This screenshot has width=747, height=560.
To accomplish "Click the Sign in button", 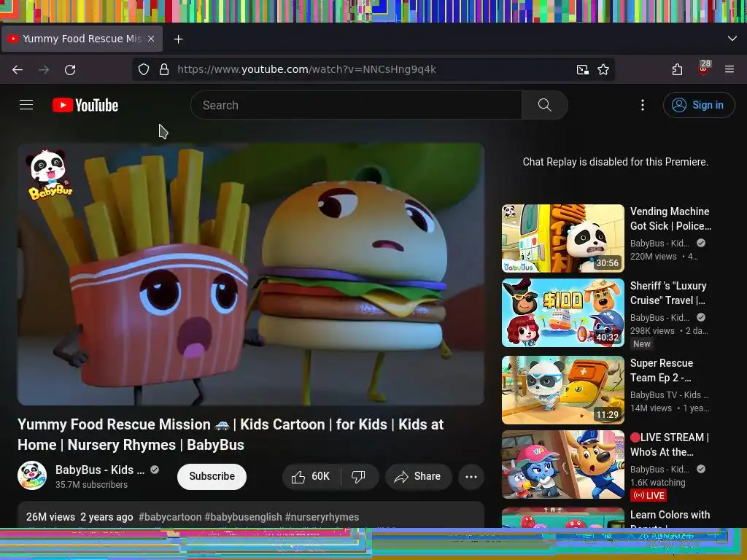I will tap(698, 105).
